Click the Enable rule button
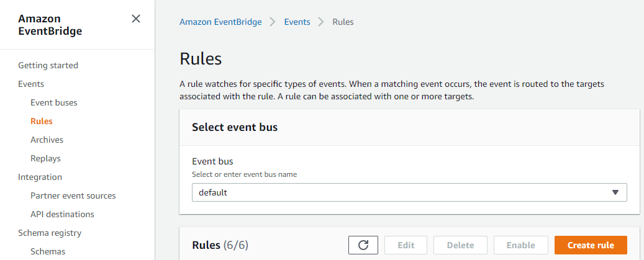The width and height of the screenshot is (644, 260). pos(520,245)
